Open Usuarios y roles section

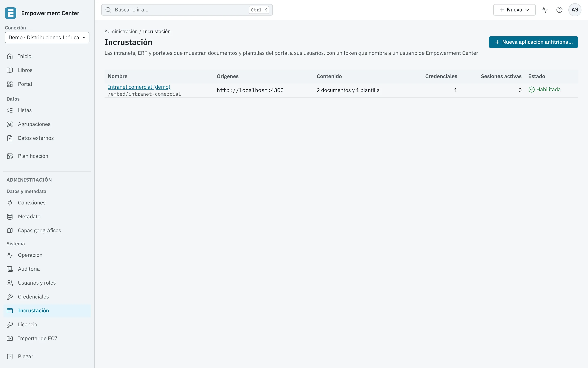(x=47, y=283)
